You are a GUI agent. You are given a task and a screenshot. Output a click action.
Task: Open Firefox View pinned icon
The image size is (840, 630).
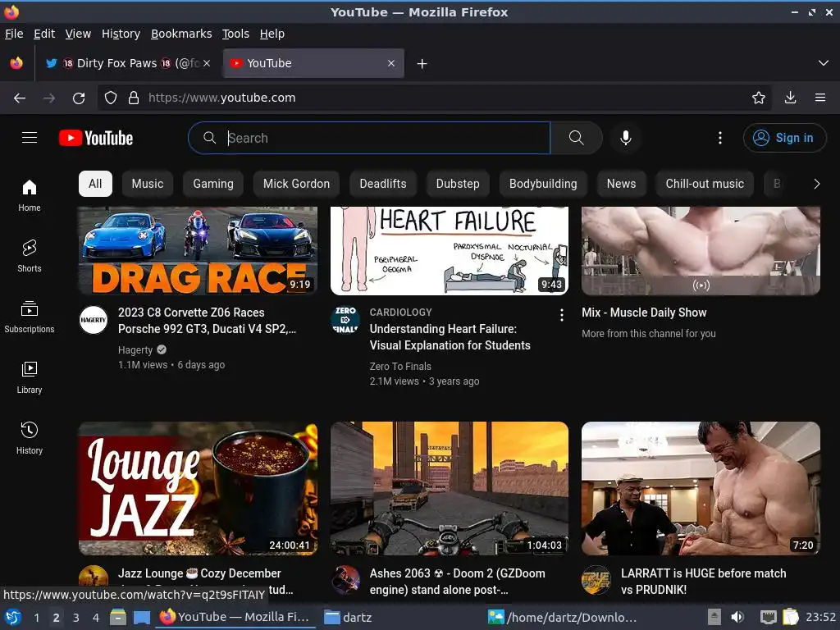tap(16, 63)
